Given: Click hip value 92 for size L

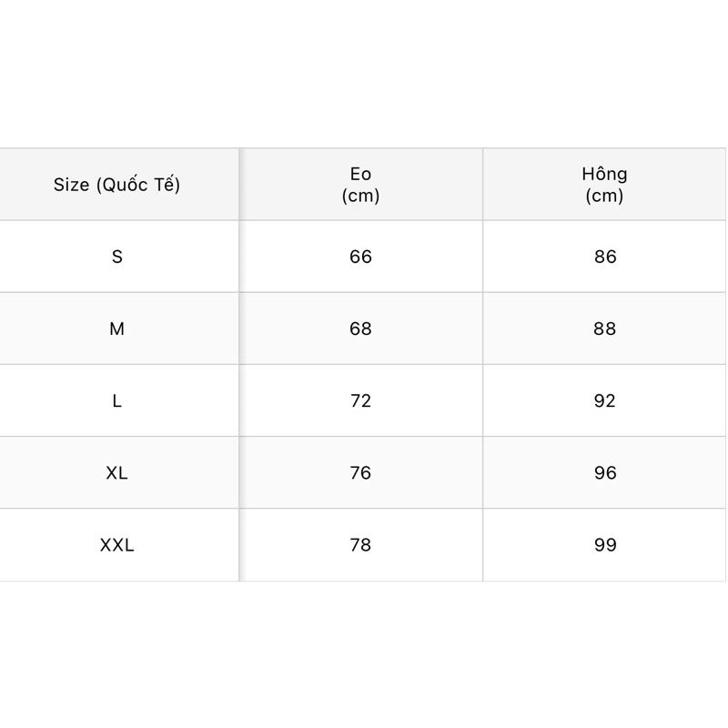Looking at the screenshot, I should 605,400.
